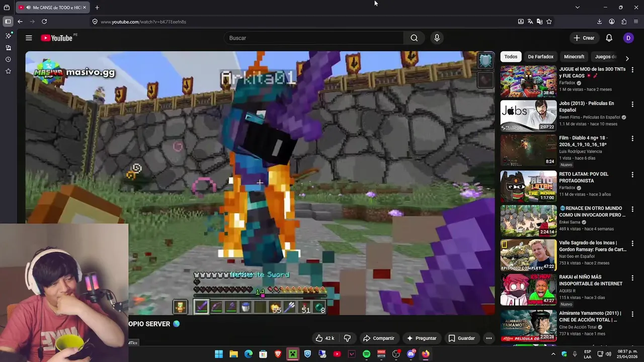Screen dimensions: 644x362
Task: Open 'RAKAI el NIÑO' video thumbnail
Action: (x=528, y=290)
